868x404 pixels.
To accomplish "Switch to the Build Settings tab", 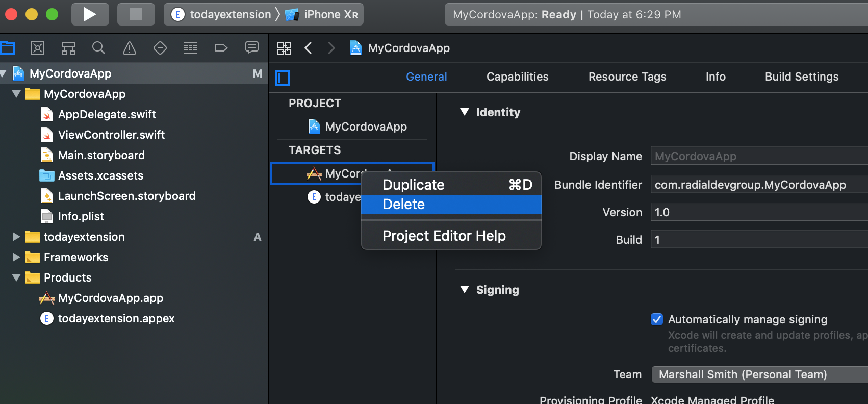I will click(x=801, y=77).
